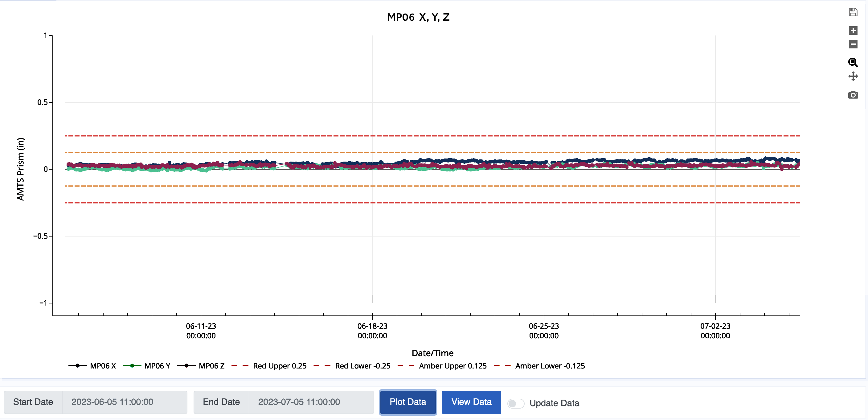Screen dimensions: 868x420
Task: Click the Date/Time axis title
Action: click(x=433, y=353)
